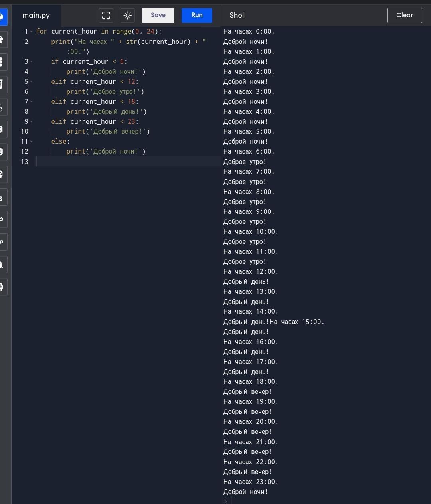Click the shell output 'На часах 21:00.'
The height and width of the screenshot is (504, 431).
[251, 442]
